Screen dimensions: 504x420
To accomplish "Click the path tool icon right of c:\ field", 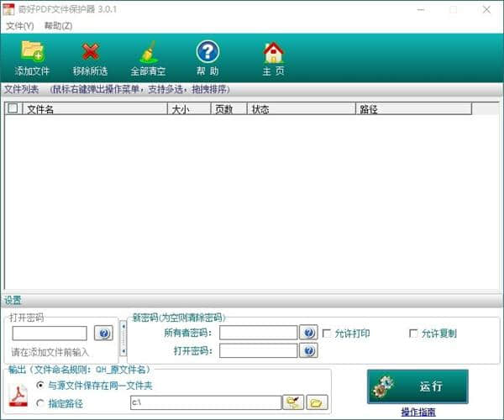I will (x=294, y=402).
